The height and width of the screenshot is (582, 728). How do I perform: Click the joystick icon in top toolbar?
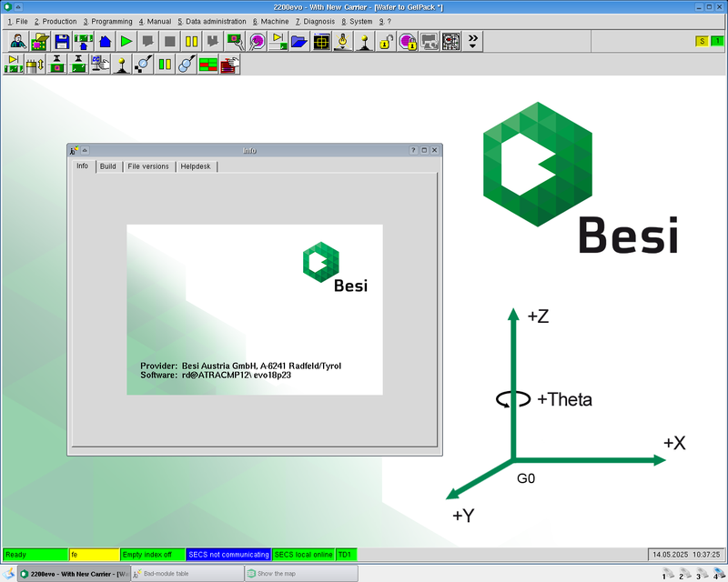365,41
